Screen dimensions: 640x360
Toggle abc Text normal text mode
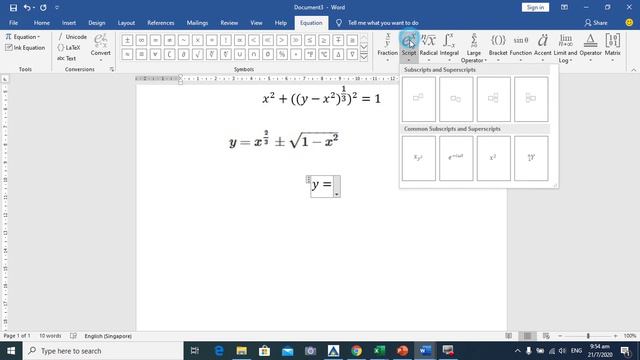click(x=67, y=58)
